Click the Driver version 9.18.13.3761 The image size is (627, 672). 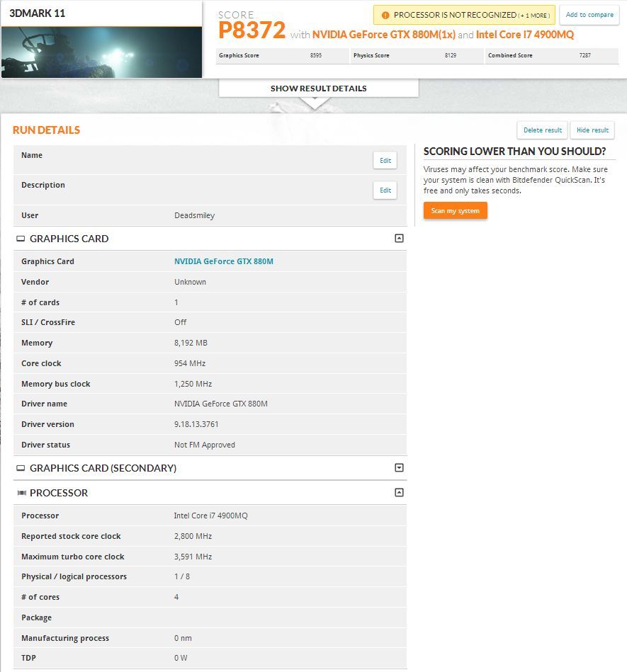pos(196,424)
